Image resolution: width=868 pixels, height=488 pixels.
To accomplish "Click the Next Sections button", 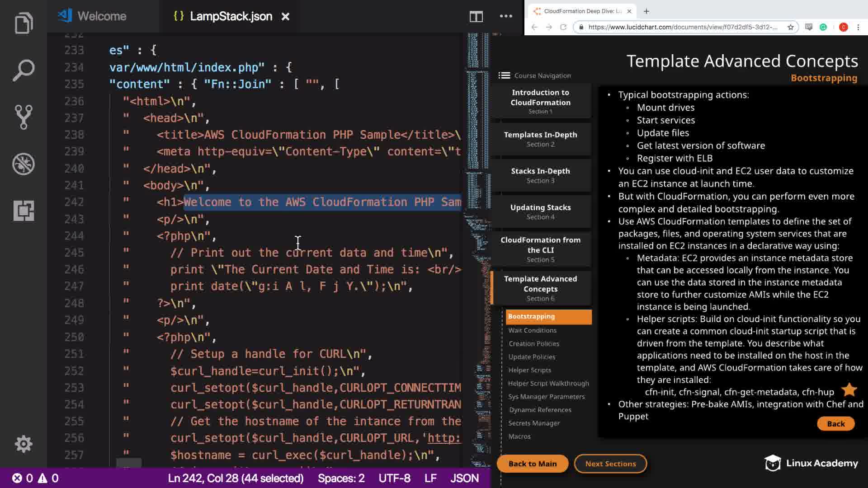I will [610, 464].
